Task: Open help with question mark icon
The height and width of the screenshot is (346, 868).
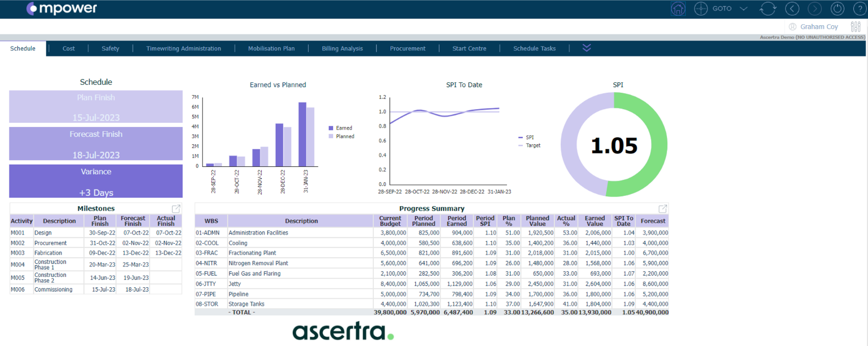Action: [860, 9]
